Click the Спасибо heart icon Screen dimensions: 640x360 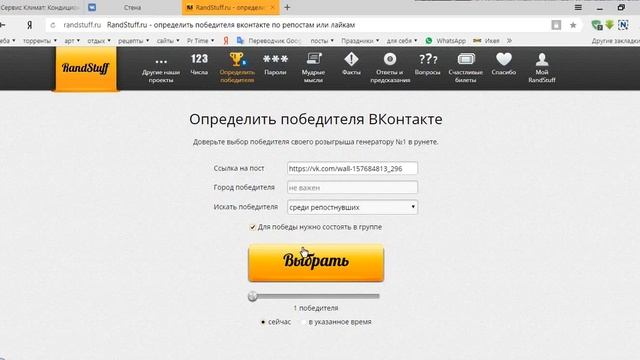click(x=504, y=60)
